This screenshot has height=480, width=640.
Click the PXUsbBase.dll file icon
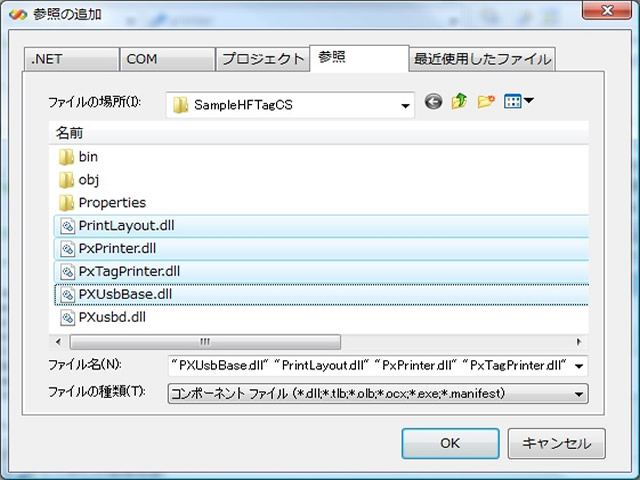(x=67, y=294)
